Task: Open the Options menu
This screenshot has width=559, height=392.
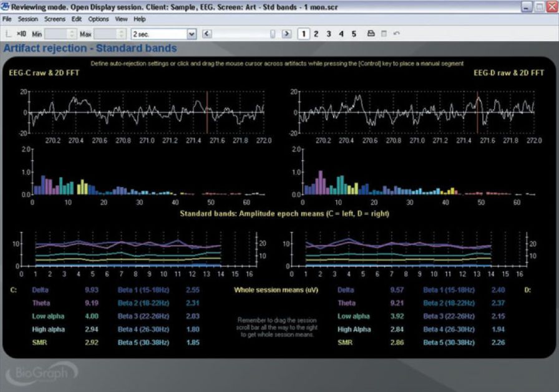Action: [98, 19]
